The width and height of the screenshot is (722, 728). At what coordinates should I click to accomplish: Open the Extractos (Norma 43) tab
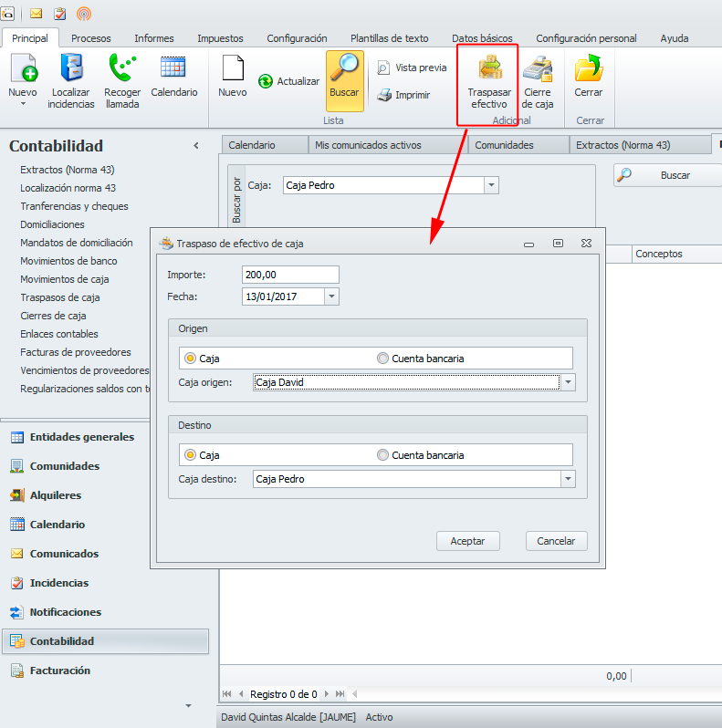(x=623, y=145)
